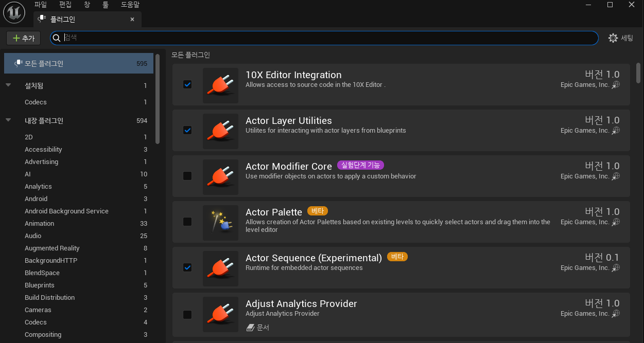Select the Cameras category

[79, 310]
